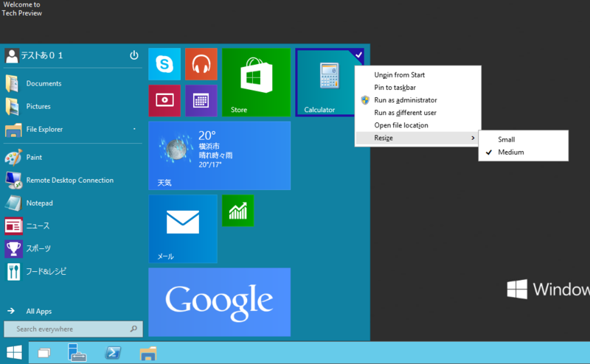590x364 pixels.
Task: Open the Music headphones tile
Action: pos(201,64)
